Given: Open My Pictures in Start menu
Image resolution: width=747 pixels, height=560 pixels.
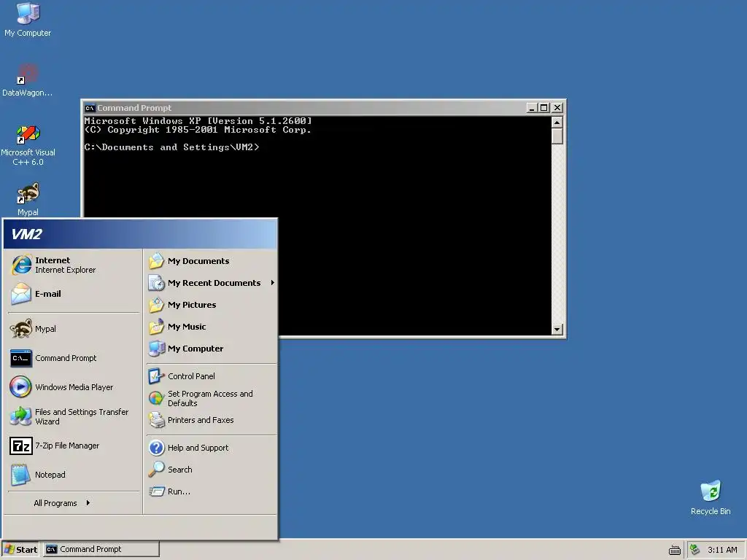Looking at the screenshot, I should point(211,305).
